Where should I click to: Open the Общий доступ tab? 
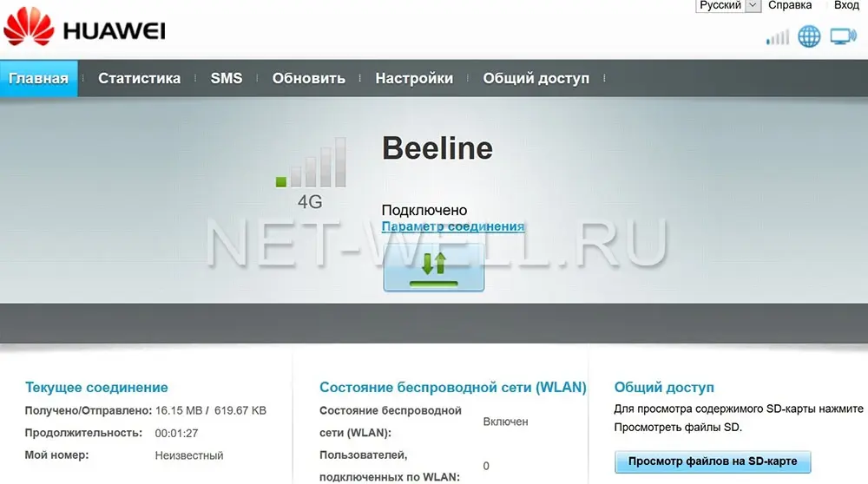pos(536,79)
